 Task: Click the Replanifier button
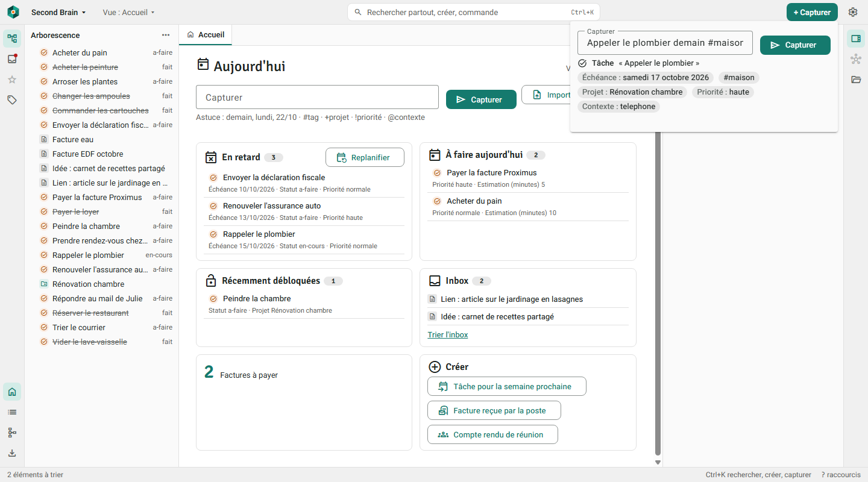[365, 157]
